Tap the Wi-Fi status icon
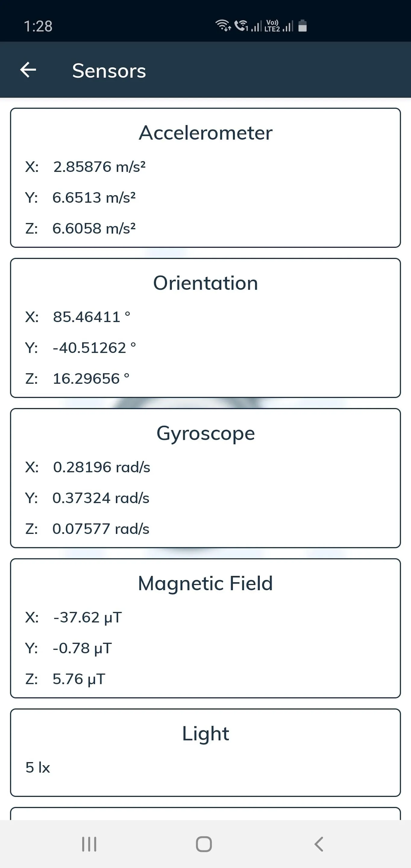411x868 pixels. (223, 26)
